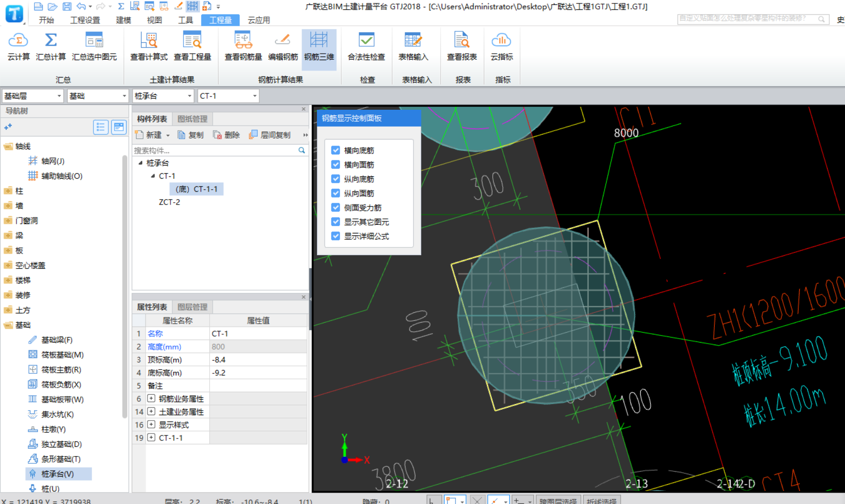845x504 pixels.
Task: Select (底) CT-1-1 component
Action: point(196,189)
